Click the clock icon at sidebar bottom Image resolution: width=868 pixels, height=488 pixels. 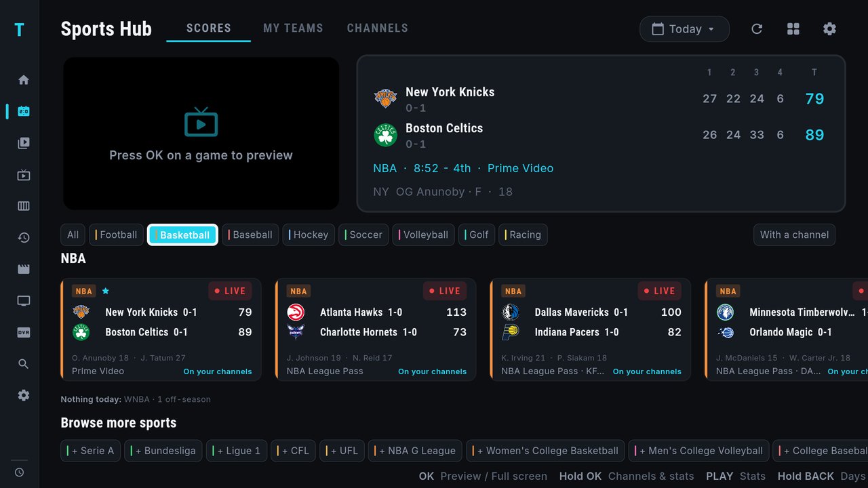coord(19,472)
